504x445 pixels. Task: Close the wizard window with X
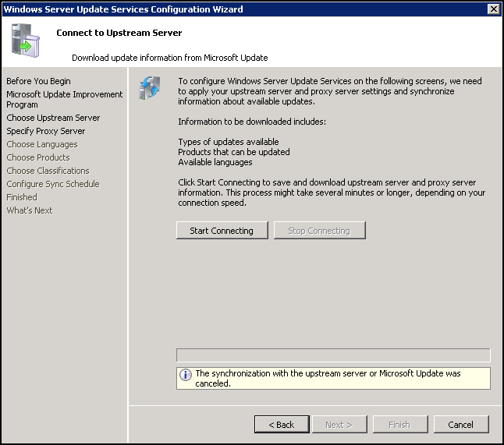pos(493,9)
